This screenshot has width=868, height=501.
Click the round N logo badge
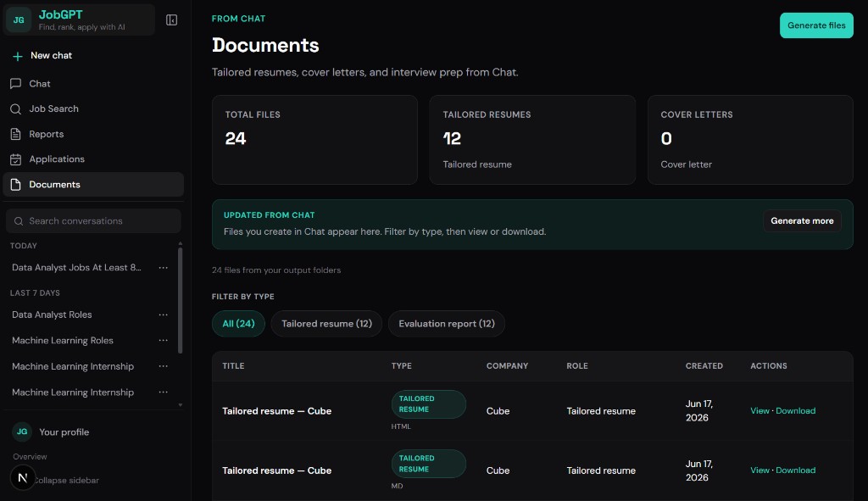tap(23, 477)
